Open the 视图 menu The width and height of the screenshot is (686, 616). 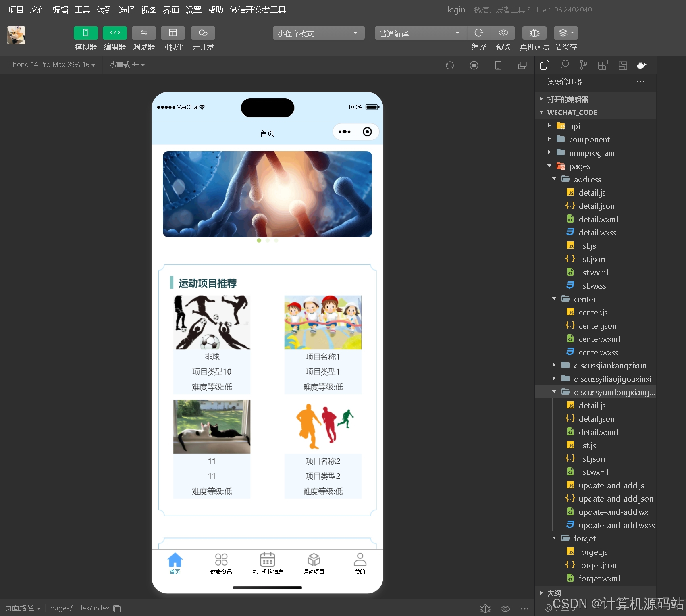[149, 10]
